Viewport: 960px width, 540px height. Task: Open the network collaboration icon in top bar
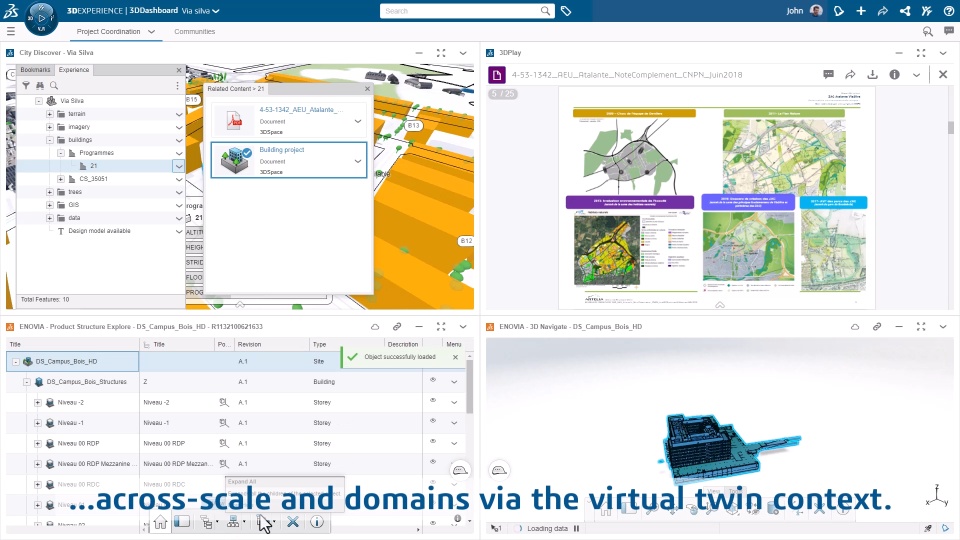(x=905, y=11)
